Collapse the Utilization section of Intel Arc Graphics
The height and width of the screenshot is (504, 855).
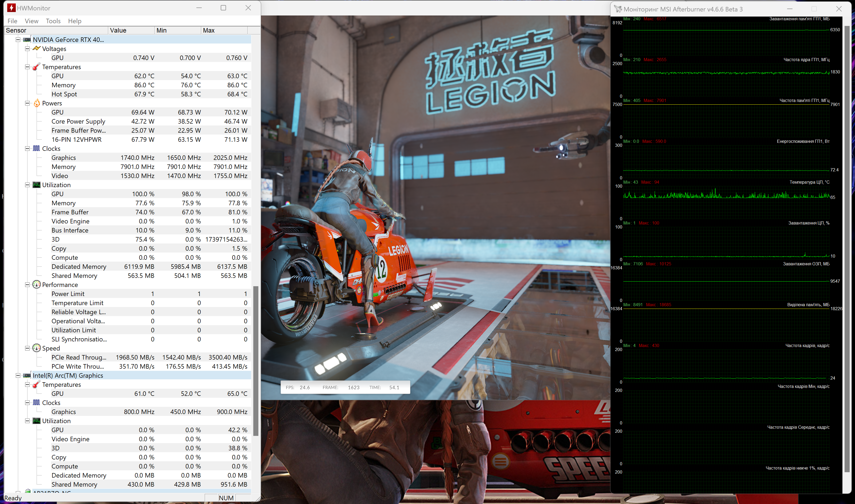pyautogui.click(x=27, y=420)
